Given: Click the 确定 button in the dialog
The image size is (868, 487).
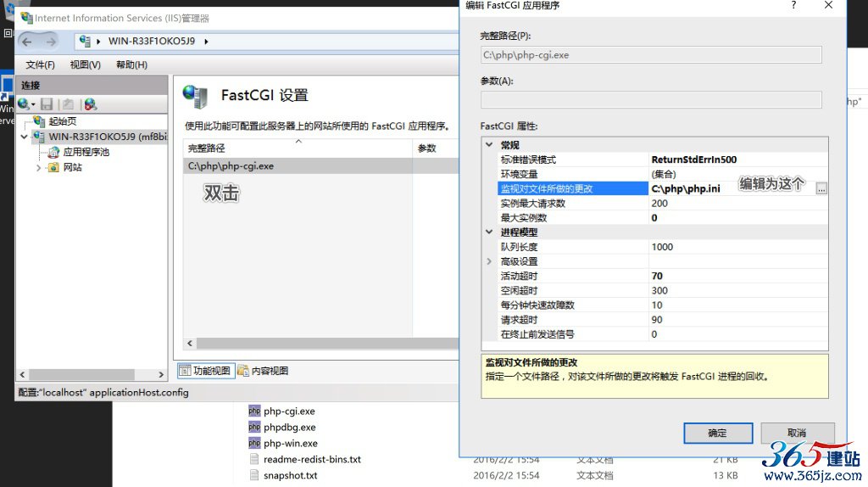Looking at the screenshot, I should 718,433.
